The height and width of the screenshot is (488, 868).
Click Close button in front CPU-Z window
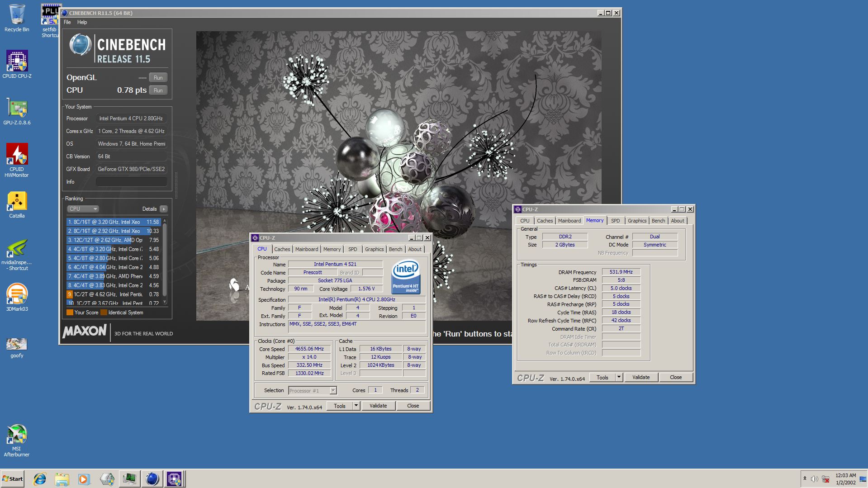coord(413,406)
